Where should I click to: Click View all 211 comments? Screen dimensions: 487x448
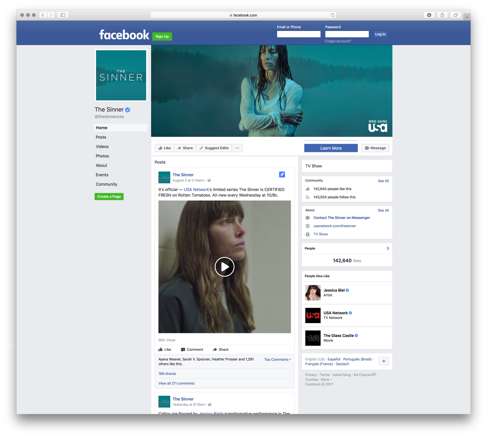click(x=176, y=383)
